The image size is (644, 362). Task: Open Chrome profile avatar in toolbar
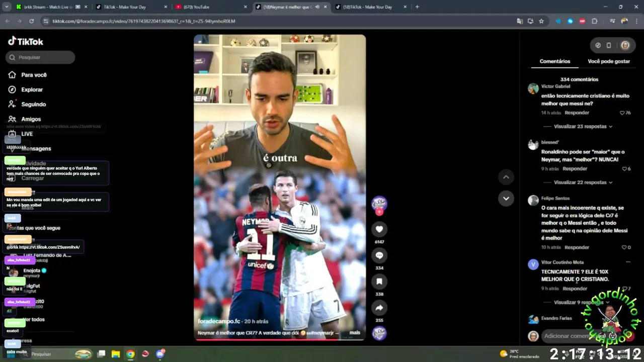624,21
